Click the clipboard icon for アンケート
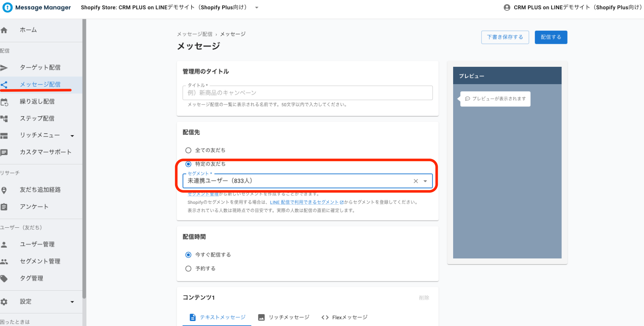Screen dimensions: 644x326 coord(4,207)
